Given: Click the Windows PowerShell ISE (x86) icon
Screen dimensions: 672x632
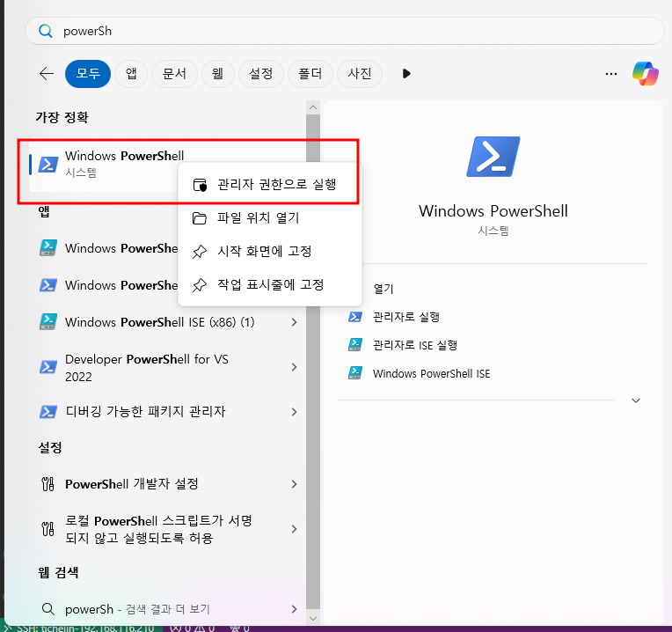Looking at the screenshot, I should point(48,322).
